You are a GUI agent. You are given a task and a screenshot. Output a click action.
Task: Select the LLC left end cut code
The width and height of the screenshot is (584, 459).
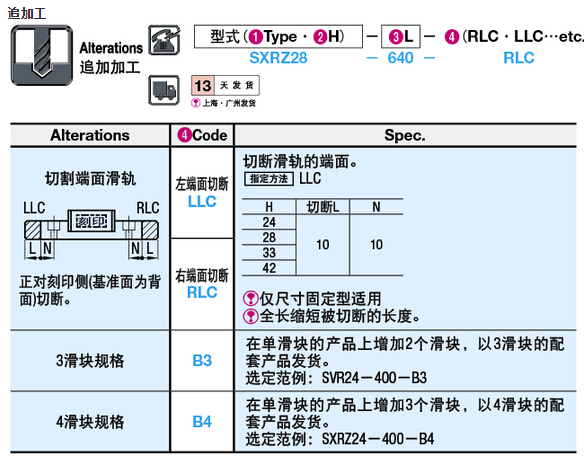tap(202, 202)
